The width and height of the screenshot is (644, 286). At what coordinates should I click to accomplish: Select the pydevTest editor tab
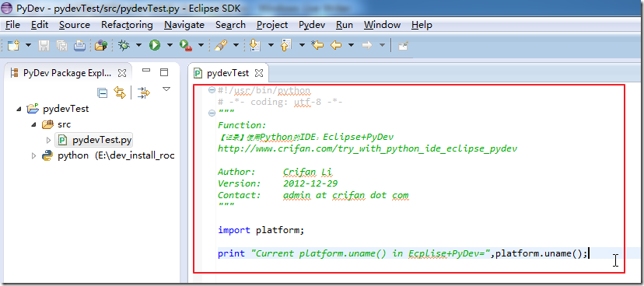[x=228, y=73]
